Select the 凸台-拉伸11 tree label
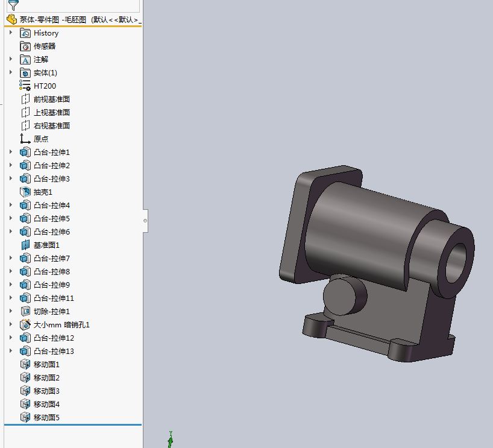 [54, 298]
